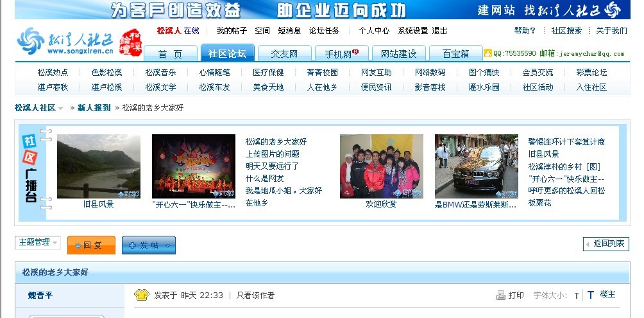
Task: Select the smaller font size T
Action: [x=577, y=296]
